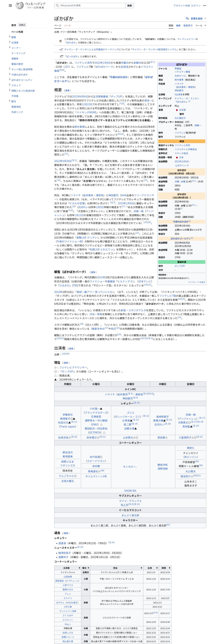Sort table by 出演者 column arrows
This screenshot has height=644, width=215.
(x=80, y=568)
